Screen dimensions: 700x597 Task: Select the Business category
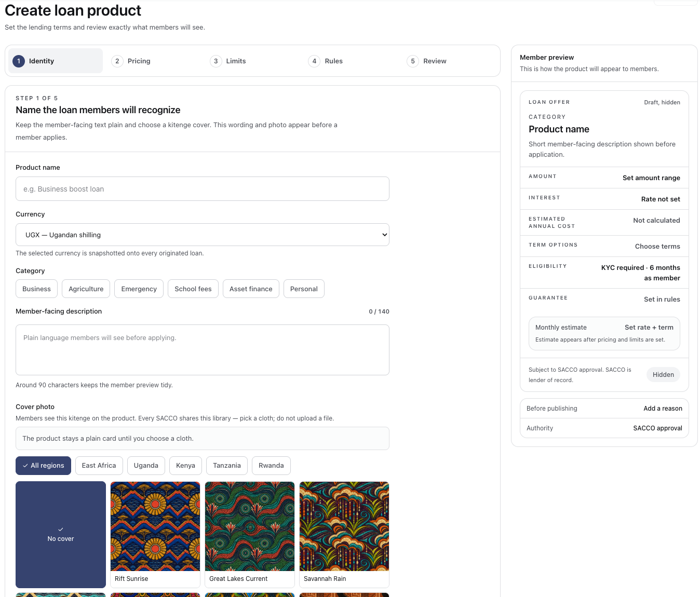[x=36, y=289]
